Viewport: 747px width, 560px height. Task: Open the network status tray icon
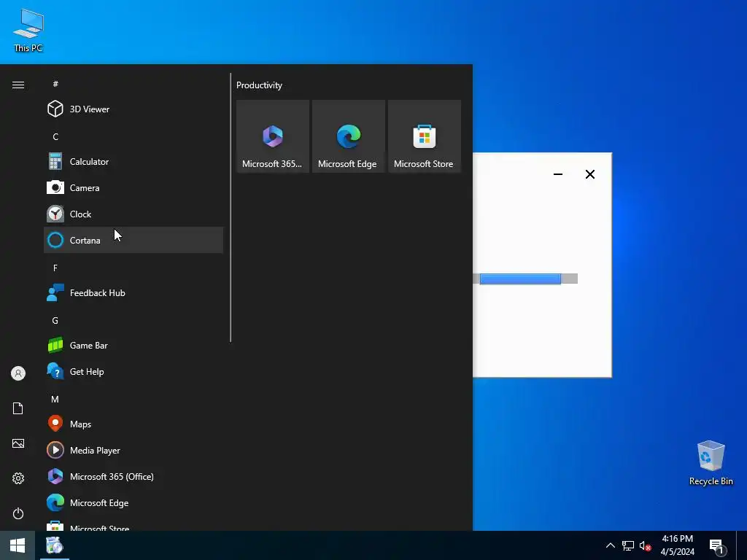[x=628, y=545]
